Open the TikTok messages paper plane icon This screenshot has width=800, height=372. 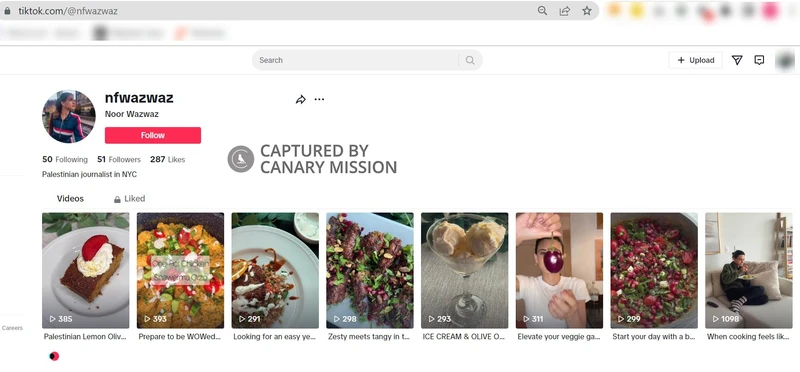click(737, 60)
